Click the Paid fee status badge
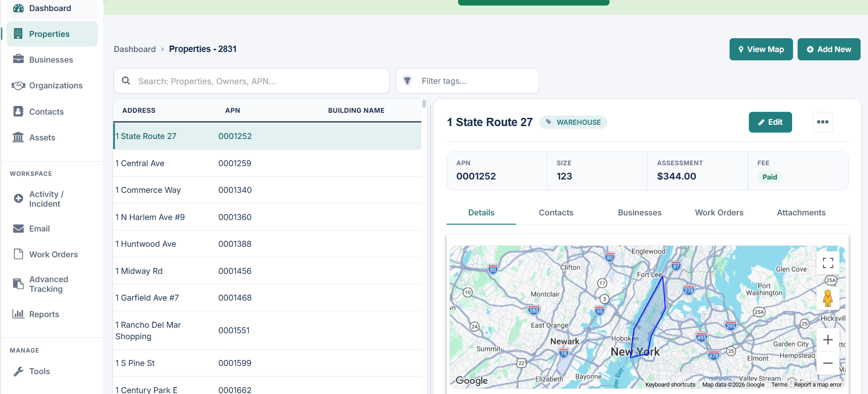868x394 pixels. click(770, 177)
